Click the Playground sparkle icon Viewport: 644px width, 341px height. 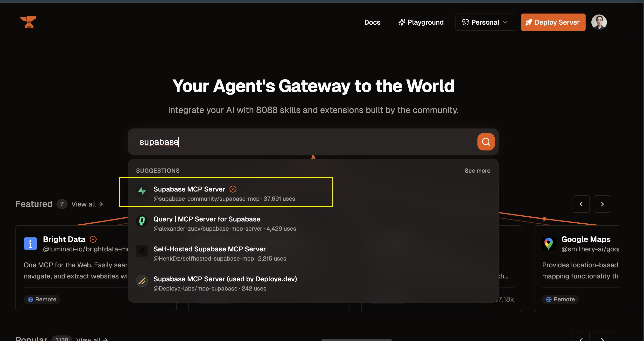[x=401, y=22]
